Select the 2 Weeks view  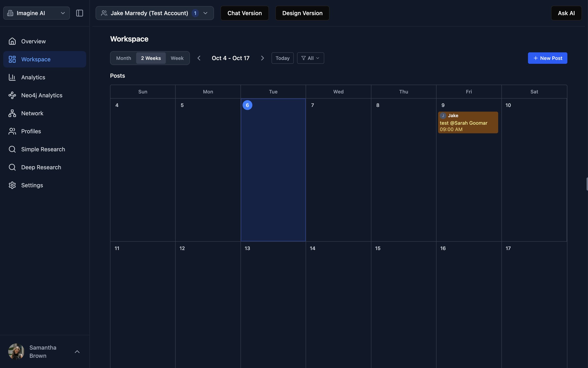coord(151,58)
